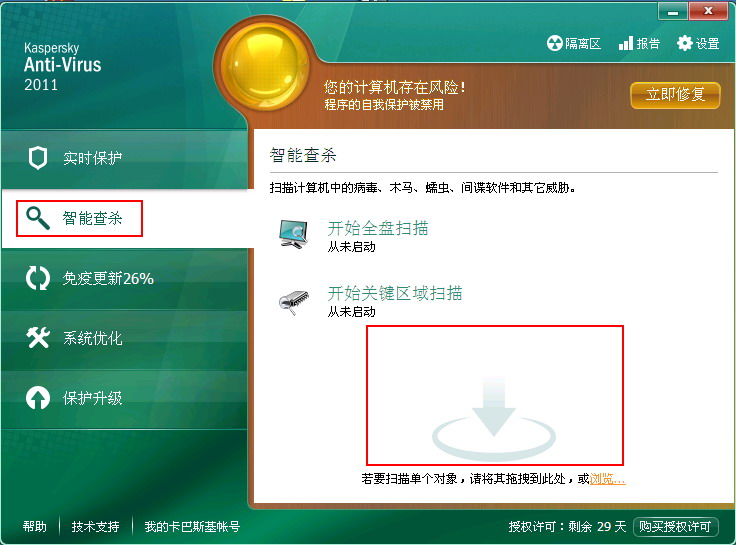Click the 浏览... link
736x545 pixels.
[607, 478]
